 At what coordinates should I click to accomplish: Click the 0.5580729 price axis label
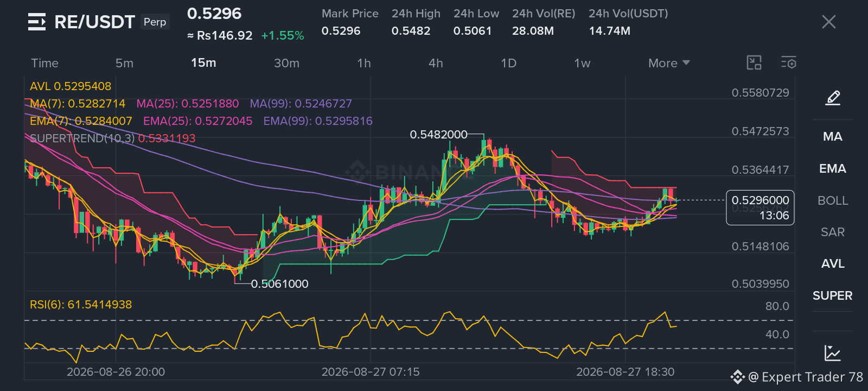pyautogui.click(x=760, y=93)
